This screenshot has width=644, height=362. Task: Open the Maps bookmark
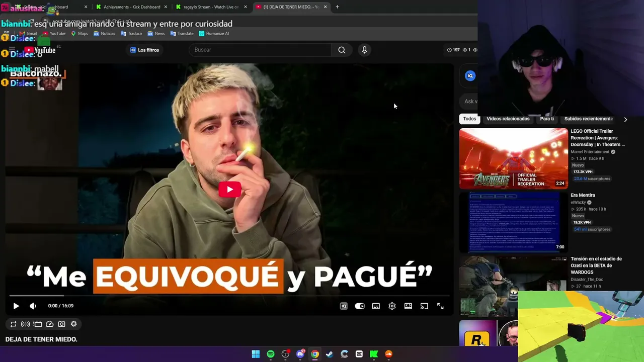79,34
